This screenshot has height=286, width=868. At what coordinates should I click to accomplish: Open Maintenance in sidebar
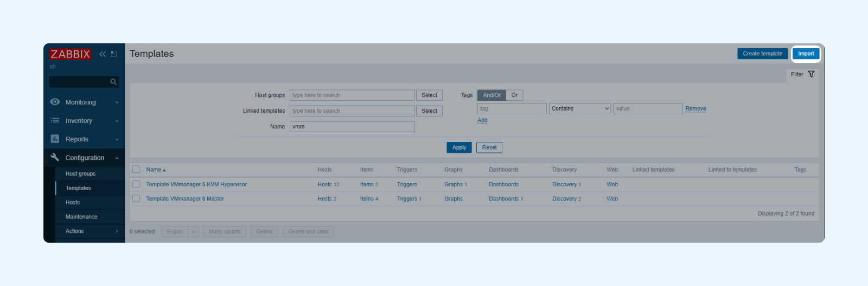81,217
